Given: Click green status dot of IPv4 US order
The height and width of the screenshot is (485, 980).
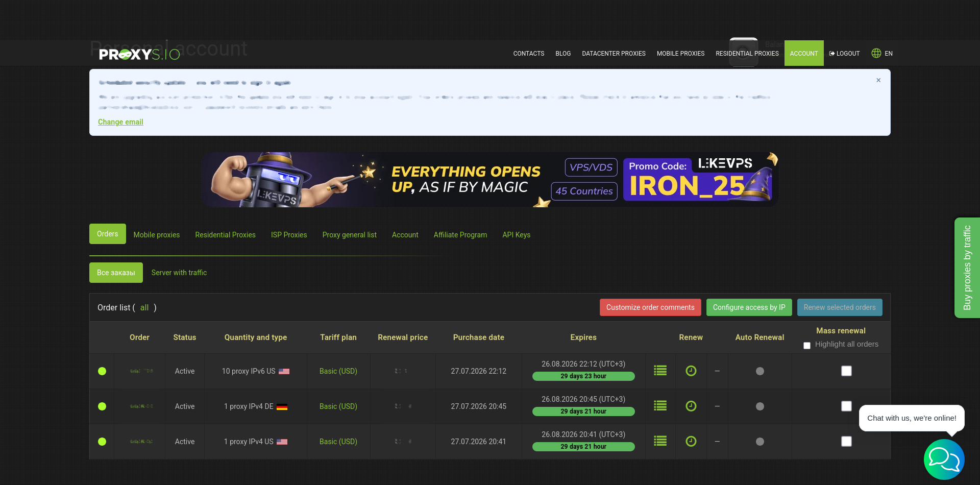Looking at the screenshot, I should click(102, 442).
